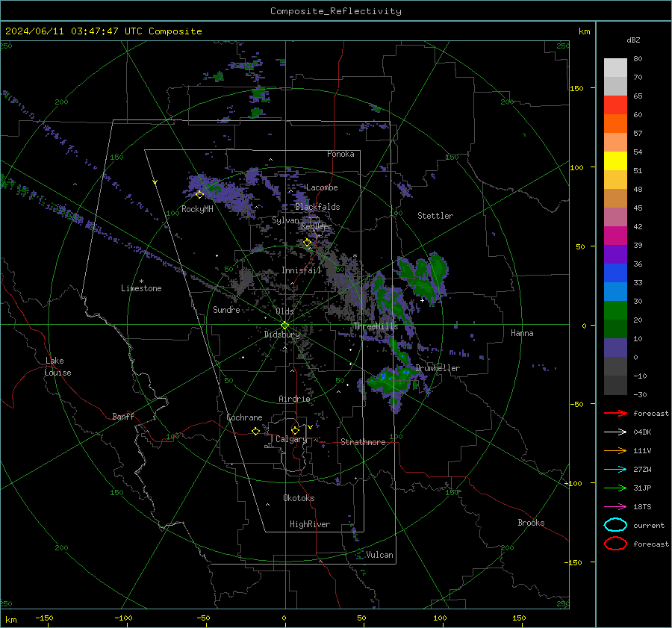Click the Drumheller city label
Viewport: 672px width, 628px height.
(x=438, y=368)
